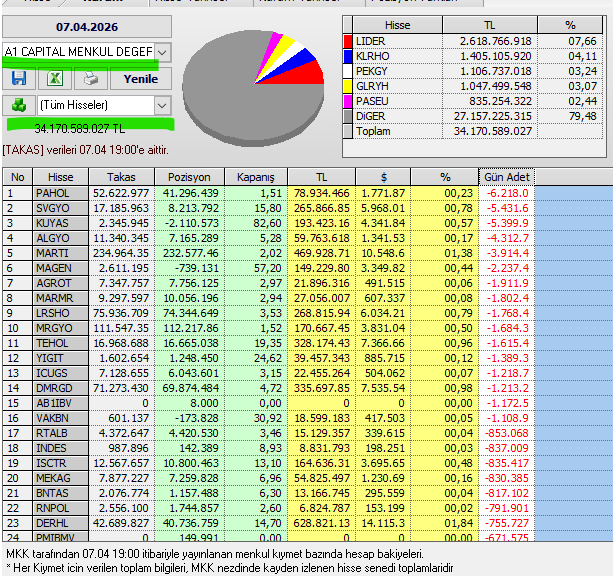The height and width of the screenshot is (576, 613).
Task: Select the RTALB stock cell
Action: tap(61, 433)
